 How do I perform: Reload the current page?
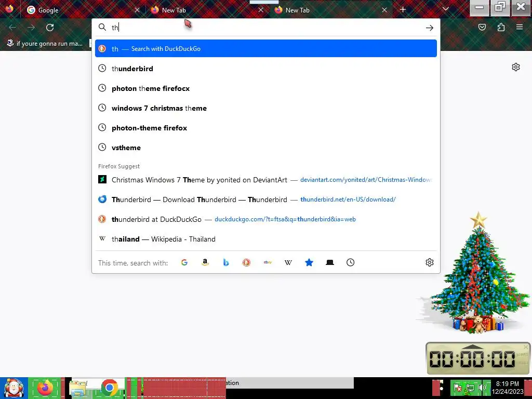coord(50,28)
